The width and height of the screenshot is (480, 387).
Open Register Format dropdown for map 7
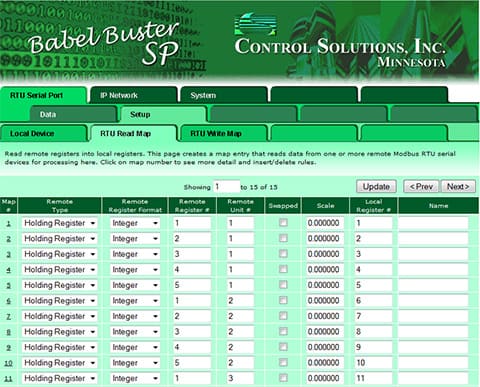point(135,316)
